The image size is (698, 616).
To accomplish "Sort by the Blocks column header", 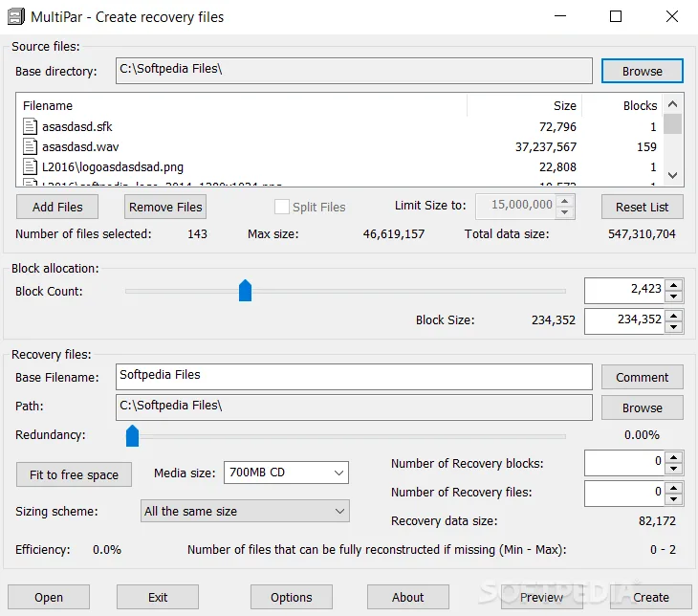I will click(622, 105).
